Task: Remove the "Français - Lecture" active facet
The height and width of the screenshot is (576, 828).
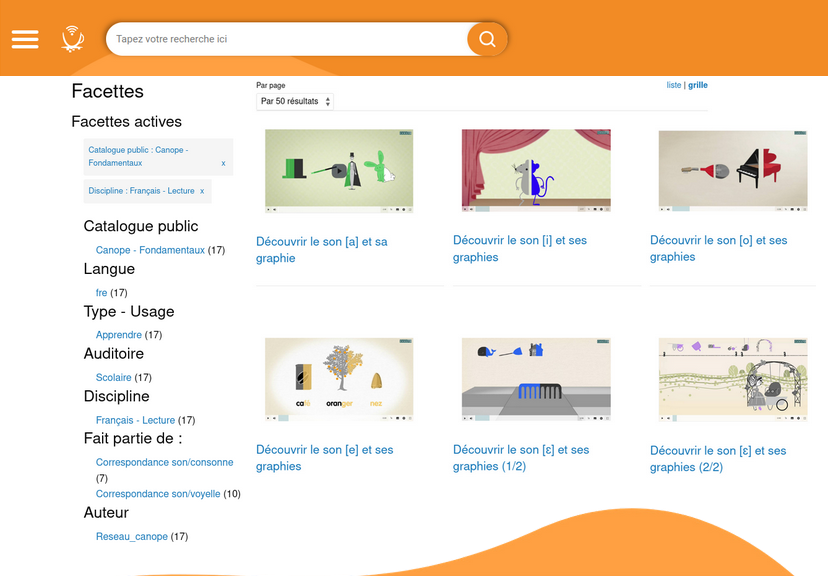Action: click(x=199, y=192)
